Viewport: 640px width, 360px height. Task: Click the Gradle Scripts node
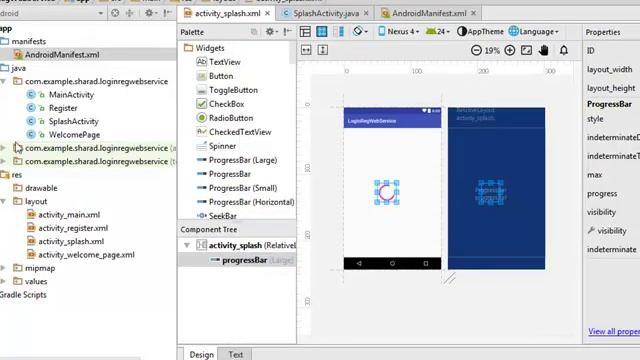(23, 295)
